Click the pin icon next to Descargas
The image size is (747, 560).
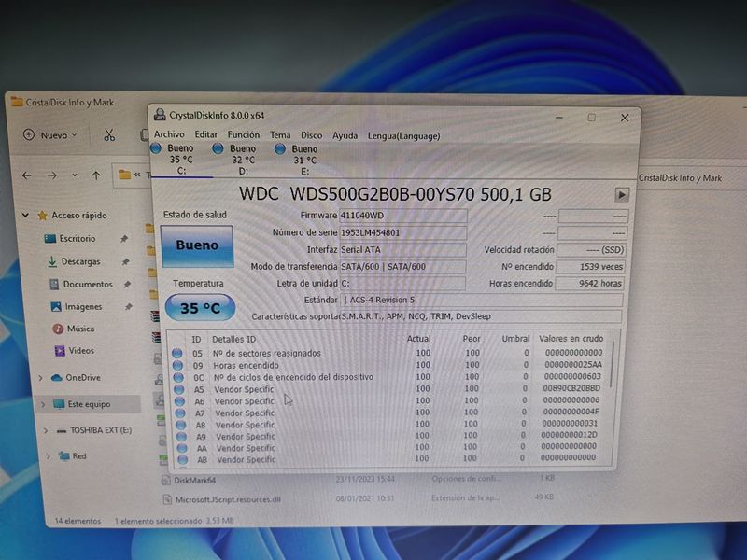[x=126, y=261]
